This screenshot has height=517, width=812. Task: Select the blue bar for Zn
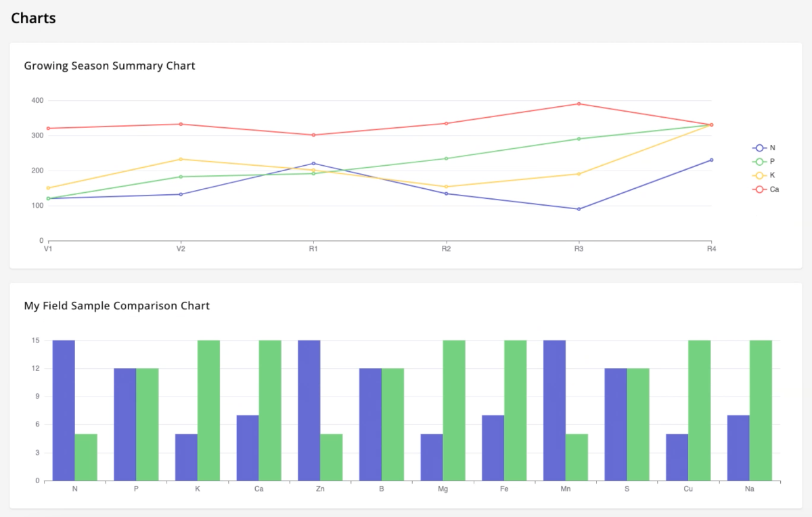[x=309, y=411]
